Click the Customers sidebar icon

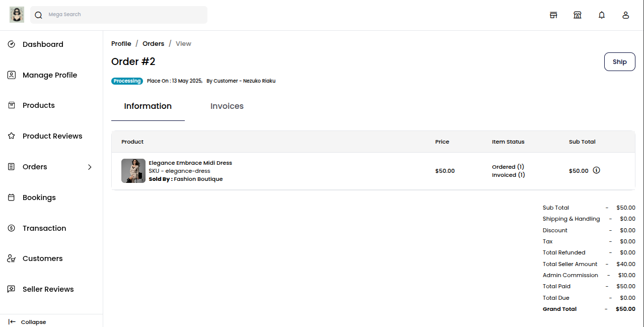(x=12, y=258)
